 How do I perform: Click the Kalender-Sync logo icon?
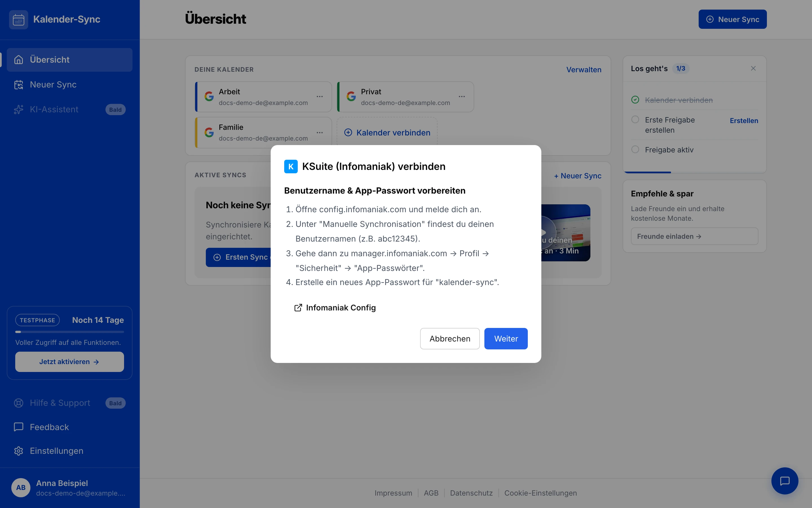[x=18, y=19]
